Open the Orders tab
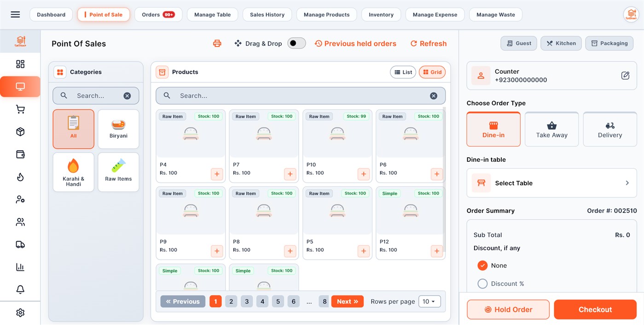The width and height of the screenshot is (644, 325). [x=158, y=15]
